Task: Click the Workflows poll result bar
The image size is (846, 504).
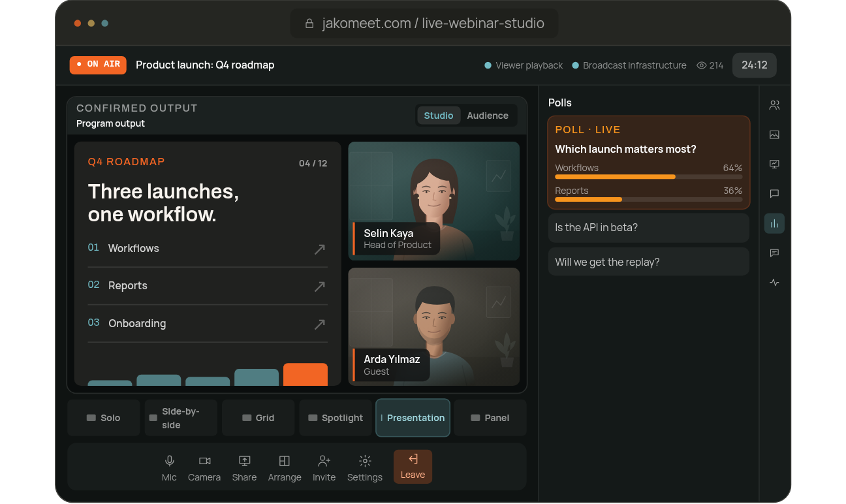Action: click(x=648, y=176)
